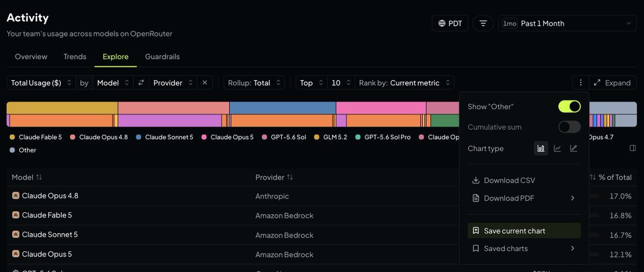This screenshot has height=272, width=644.
Task: Enable the Cumulative sum toggle
Action: (569, 127)
